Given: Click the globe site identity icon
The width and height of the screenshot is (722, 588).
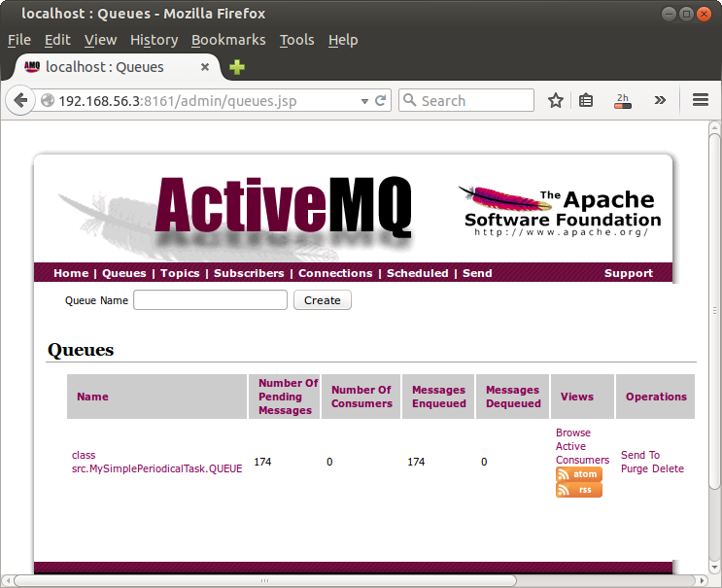Looking at the screenshot, I should [48, 100].
